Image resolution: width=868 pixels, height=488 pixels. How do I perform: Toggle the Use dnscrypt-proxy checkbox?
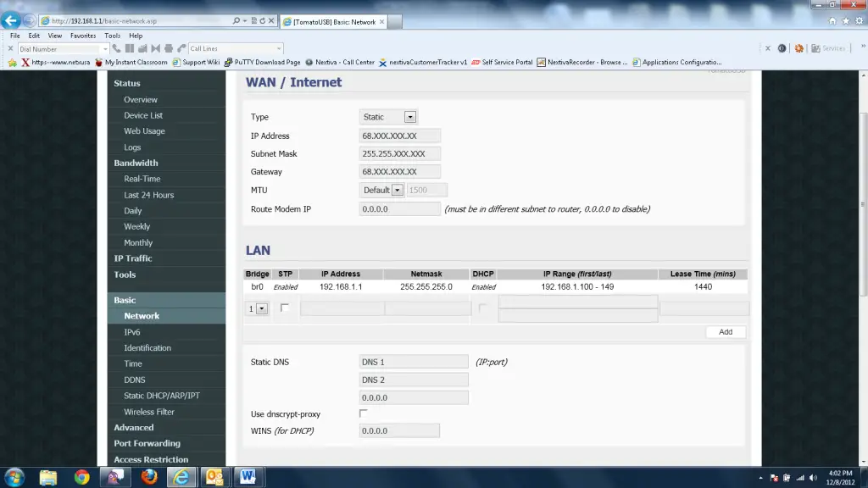tap(363, 413)
